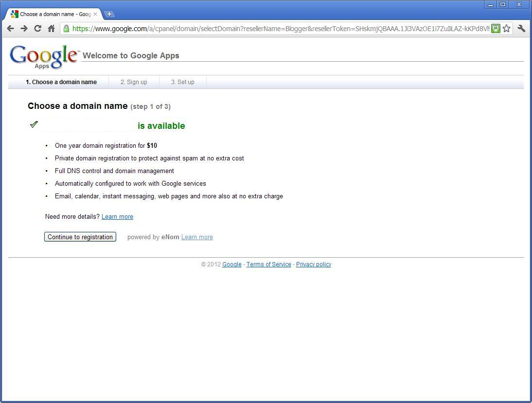
Task: Click the 'powered by eNom' text
Action: pos(153,237)
